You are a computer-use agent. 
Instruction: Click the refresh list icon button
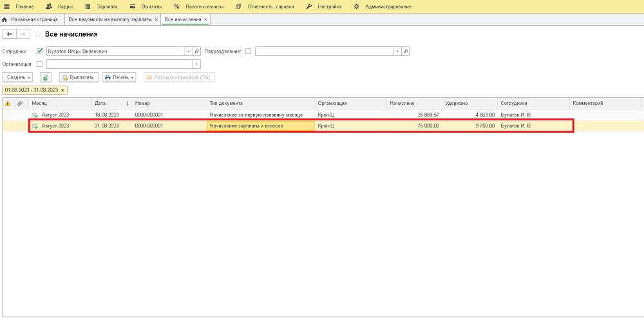coord(45,77)
